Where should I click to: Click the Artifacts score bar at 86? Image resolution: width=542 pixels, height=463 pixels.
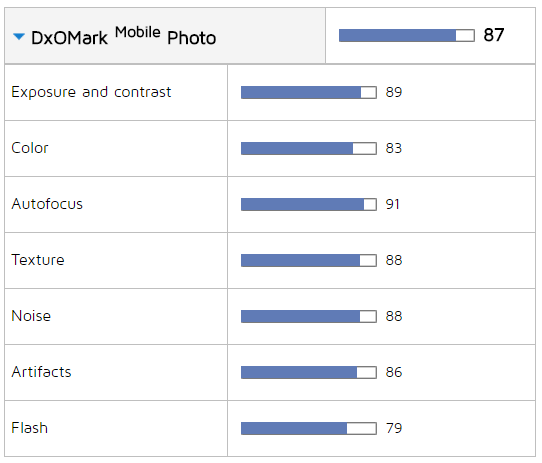click(309, 372)
